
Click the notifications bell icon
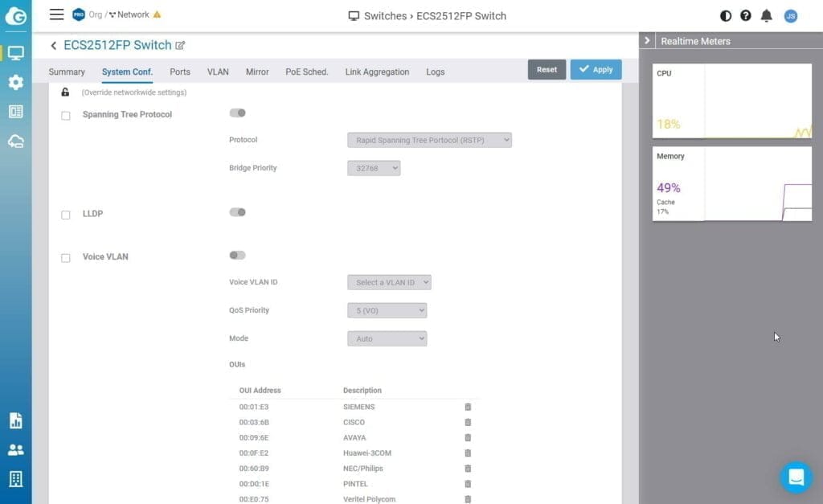(766, 15)
